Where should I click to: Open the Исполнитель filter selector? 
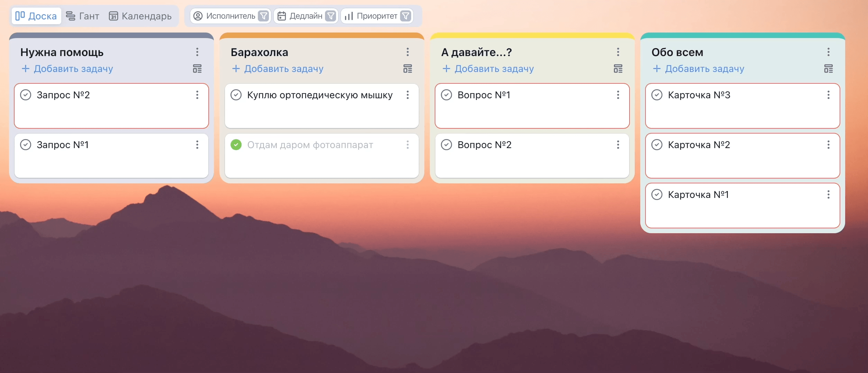pyautogui.click(x=225, y=16)
